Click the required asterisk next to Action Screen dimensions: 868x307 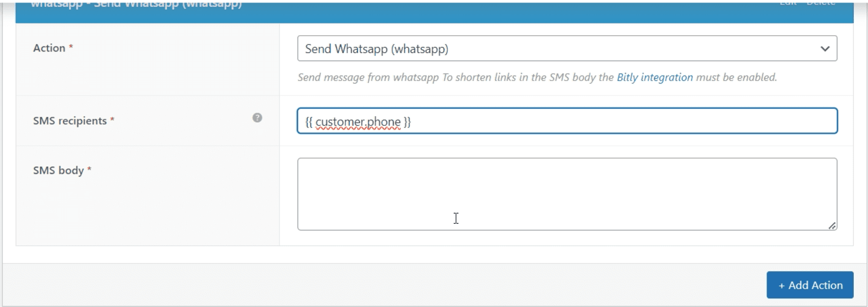point(71,47)
